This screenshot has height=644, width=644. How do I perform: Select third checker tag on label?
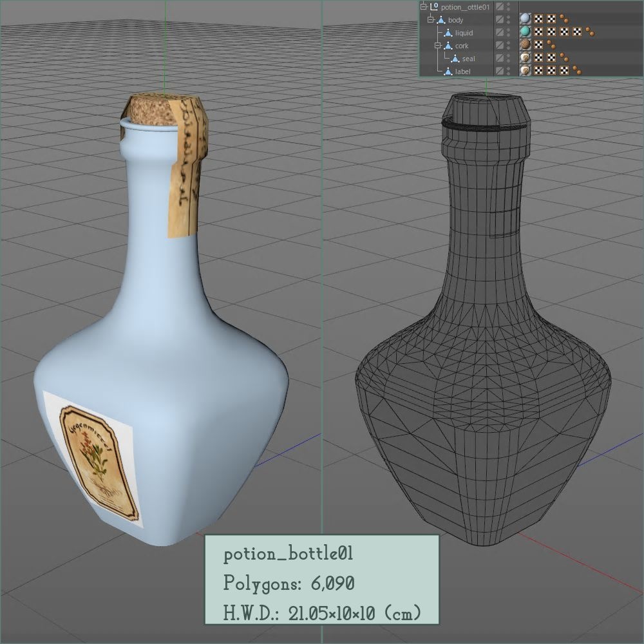tap(564, 70)
